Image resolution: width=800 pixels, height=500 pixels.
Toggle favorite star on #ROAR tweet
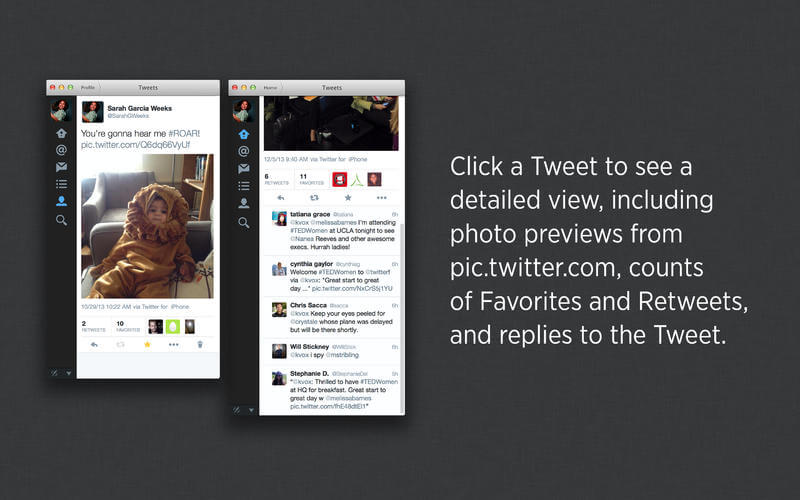click(x=147, y=344)
